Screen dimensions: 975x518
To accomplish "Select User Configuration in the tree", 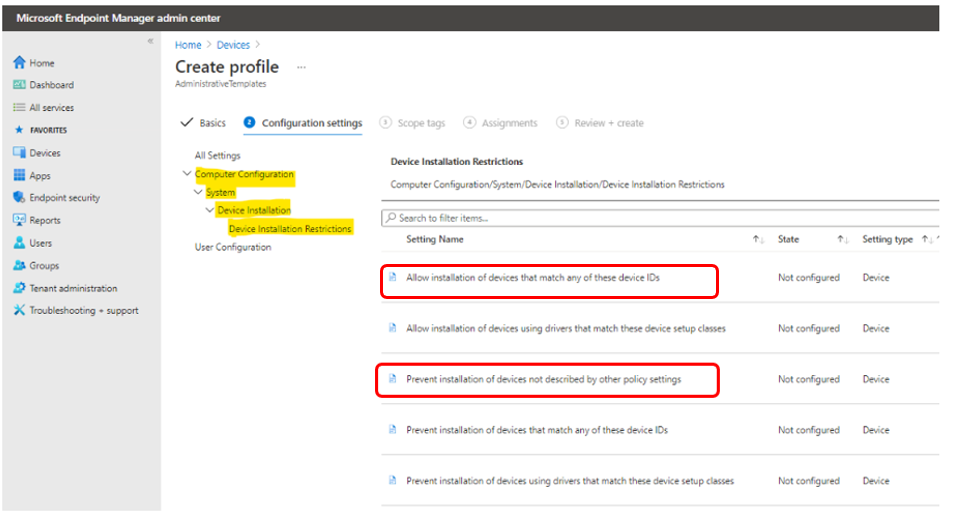I will (x=233, y=247).
